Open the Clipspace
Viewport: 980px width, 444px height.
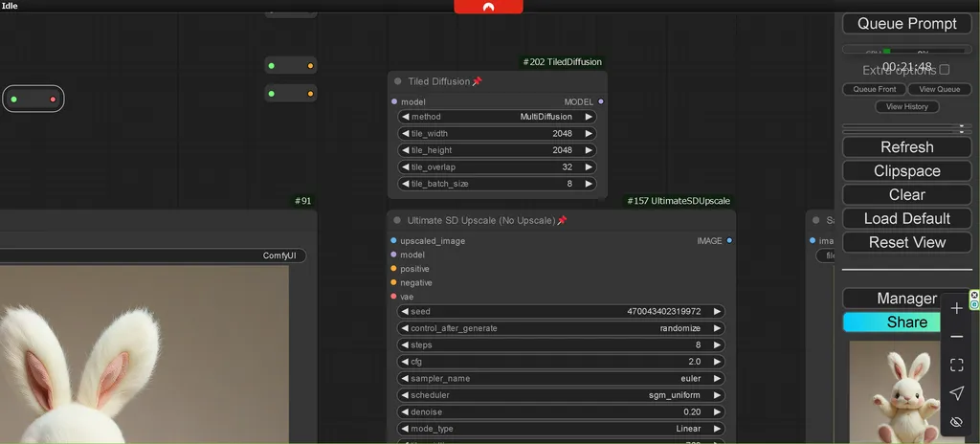coord(907,170)
